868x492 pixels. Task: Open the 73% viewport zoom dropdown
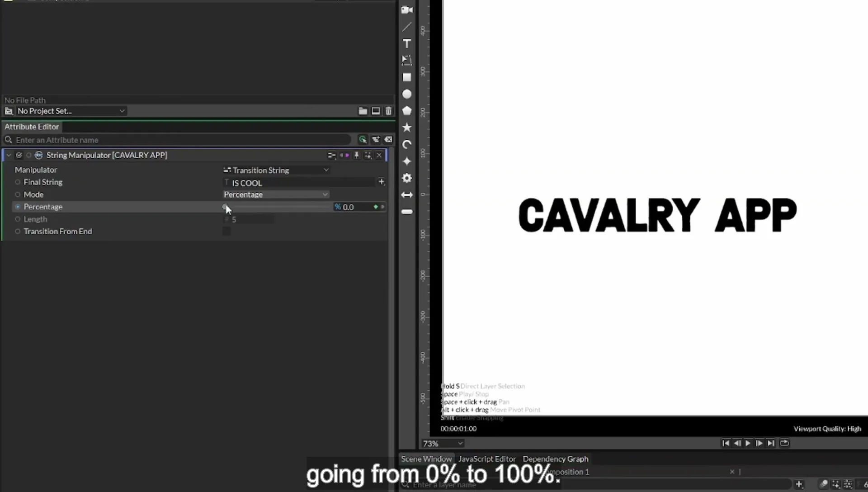[x=442, y=444]
